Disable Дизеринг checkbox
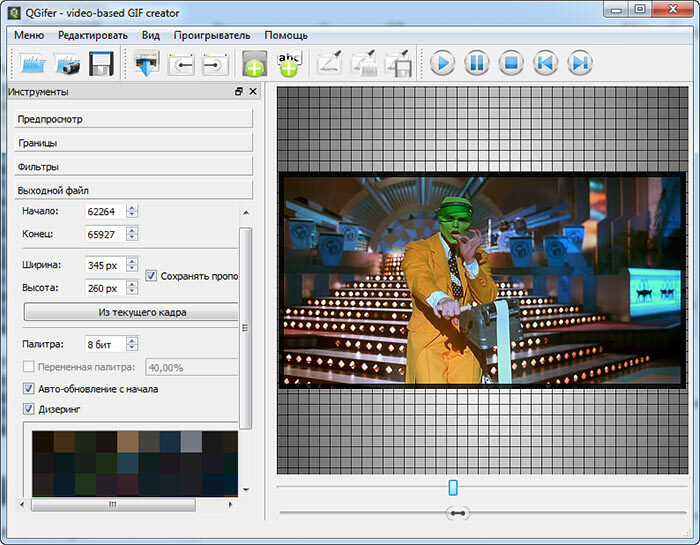The height and width of the screenshot is (545, 700). coord(29,409)
